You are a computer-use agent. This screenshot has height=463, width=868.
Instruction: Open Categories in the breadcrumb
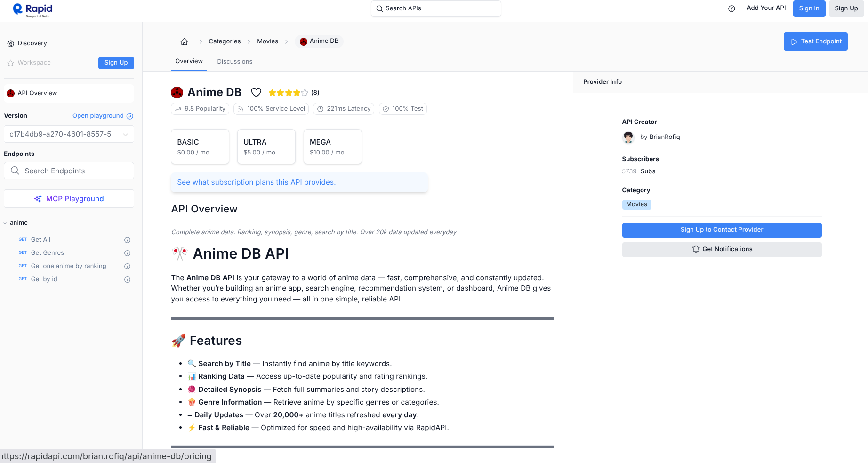[x=225, y=41]
